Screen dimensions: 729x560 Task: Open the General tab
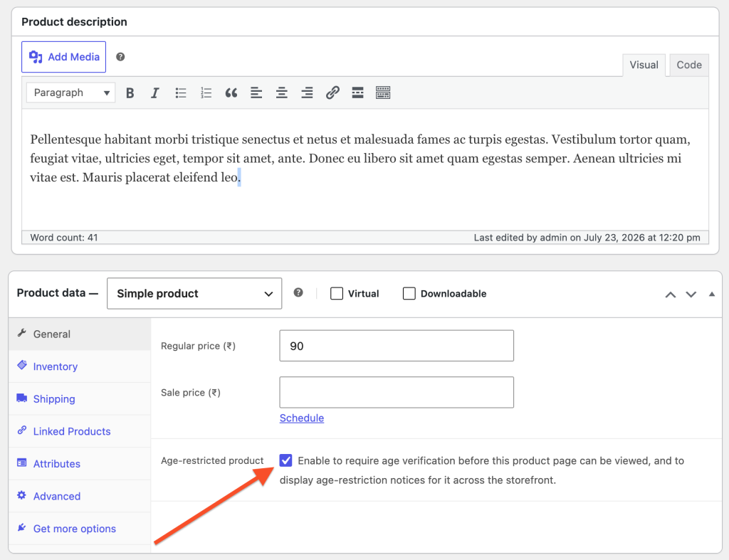pos(80,334)
